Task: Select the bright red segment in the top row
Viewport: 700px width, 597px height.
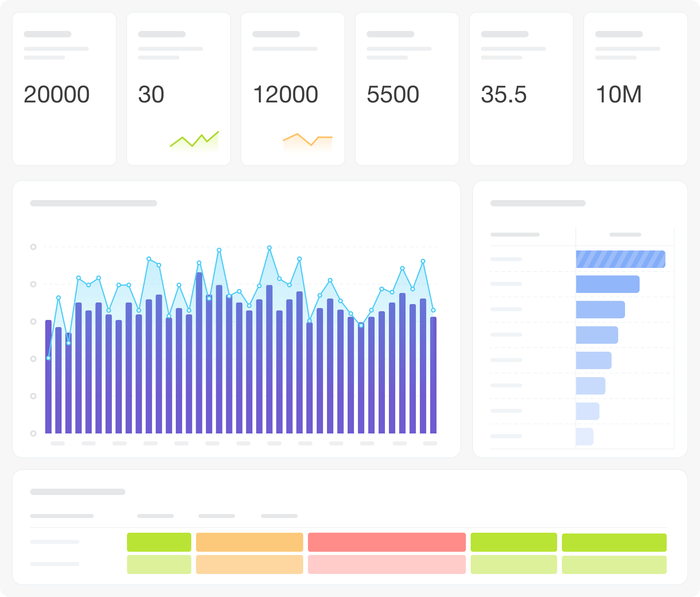Action: point(387,542)
